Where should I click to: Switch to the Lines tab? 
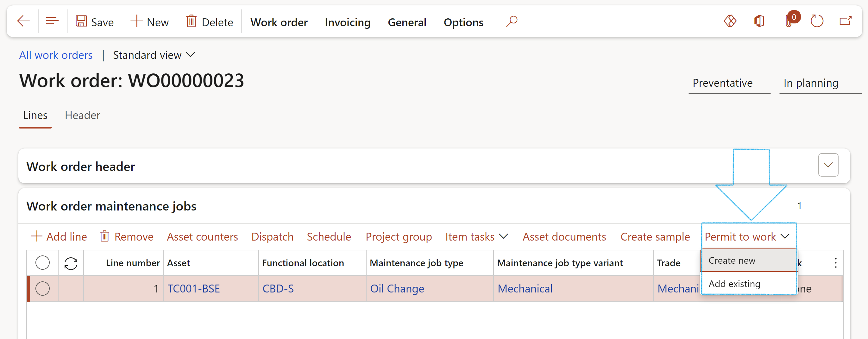tap(35, 115)
